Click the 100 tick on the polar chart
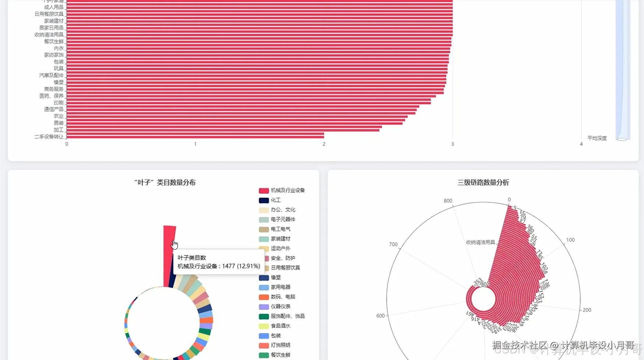This screenshot has height=360, width=644. pos(570,240)
